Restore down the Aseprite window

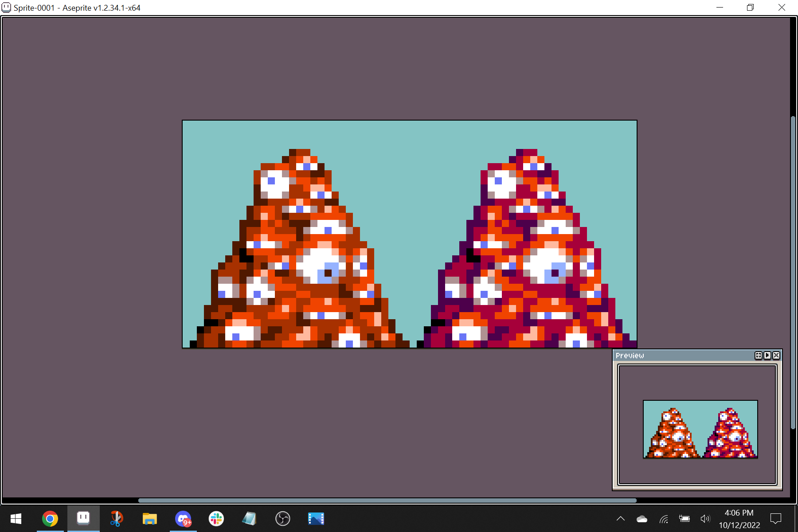(x=750, y=8)
